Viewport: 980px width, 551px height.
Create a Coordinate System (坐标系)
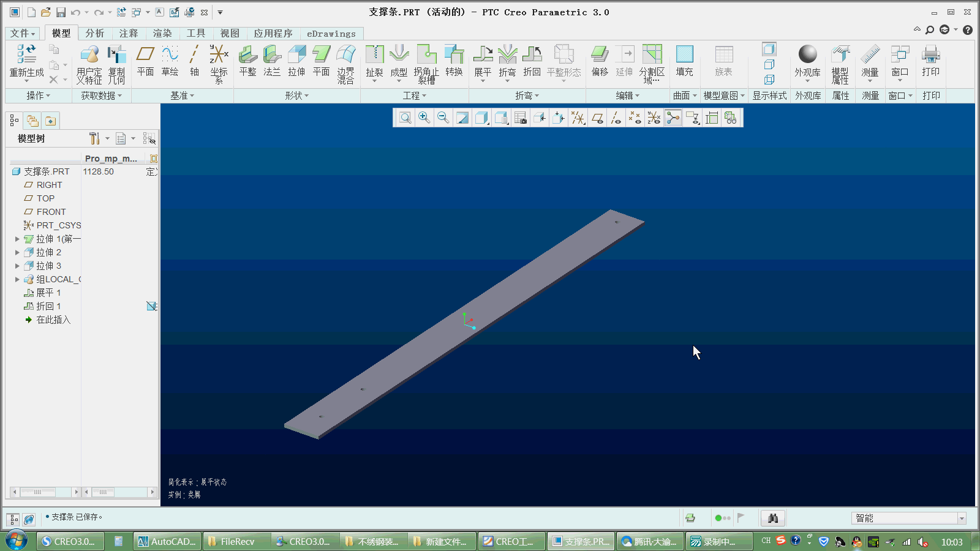tap(219, 63)
